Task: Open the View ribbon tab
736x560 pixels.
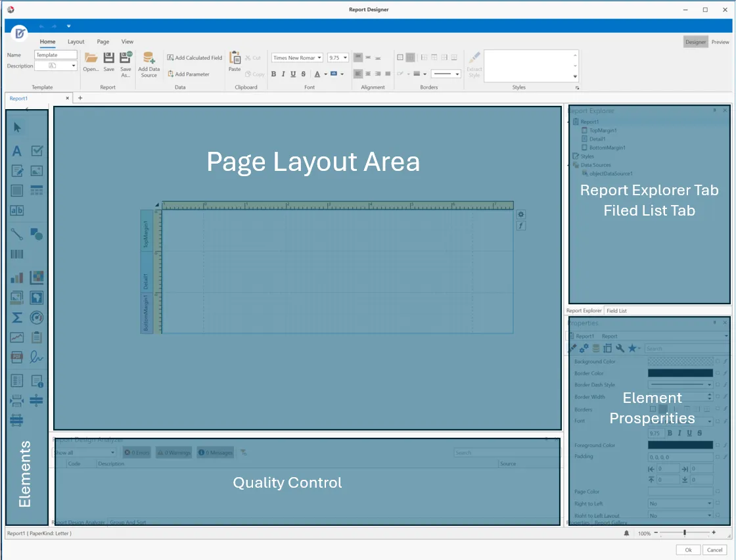Action: pos(127,42)
